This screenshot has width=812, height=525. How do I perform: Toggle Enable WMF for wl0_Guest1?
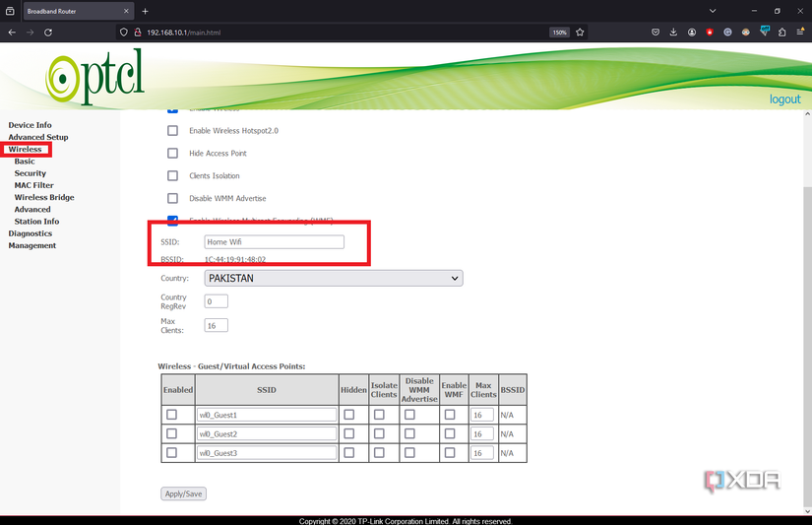[450, 415]
